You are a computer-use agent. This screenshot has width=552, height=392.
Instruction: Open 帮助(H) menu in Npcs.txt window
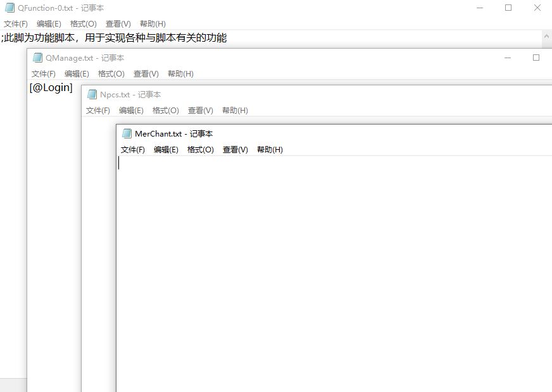235,111
